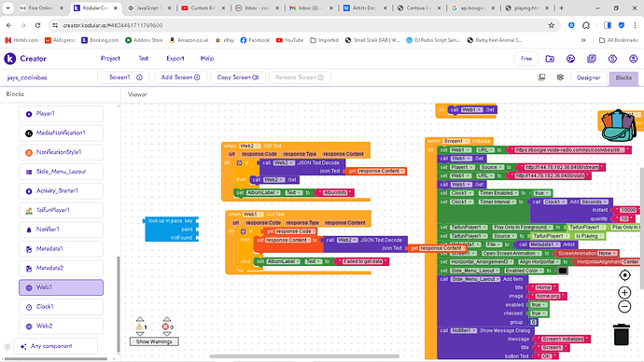
Task: Open the browser extensions puzzle icon
Action: point(586,25)
